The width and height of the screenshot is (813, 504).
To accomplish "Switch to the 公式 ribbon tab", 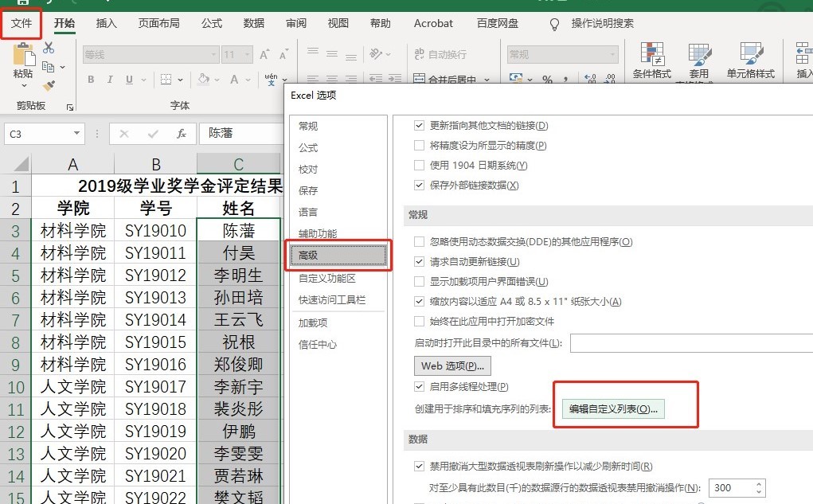I will click(212, 23).
